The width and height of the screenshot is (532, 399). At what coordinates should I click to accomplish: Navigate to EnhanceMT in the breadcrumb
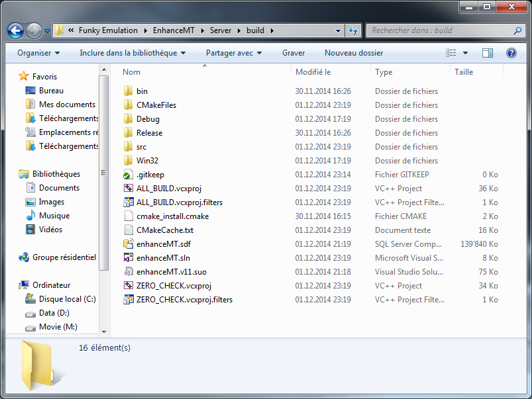point(174,30)
